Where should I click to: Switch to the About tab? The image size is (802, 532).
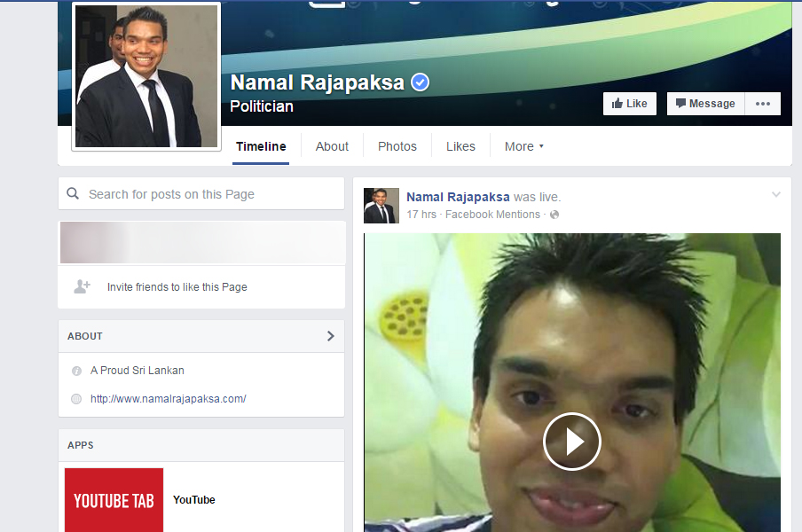(x=332, y=146)
